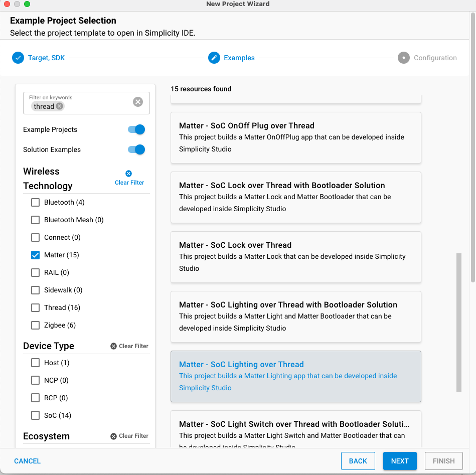Click the Configuration step circle icon
This screenshot has width=476, height=475.
click(x=404, y=58)
